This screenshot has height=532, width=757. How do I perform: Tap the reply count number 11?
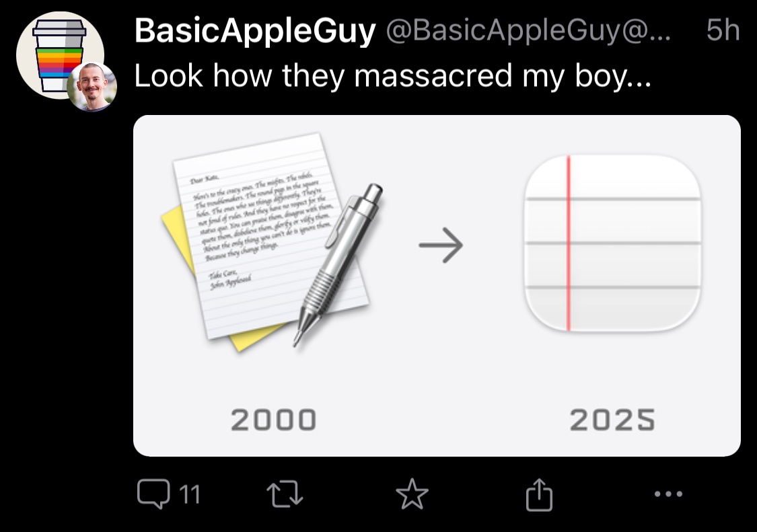tap(190, 495)
